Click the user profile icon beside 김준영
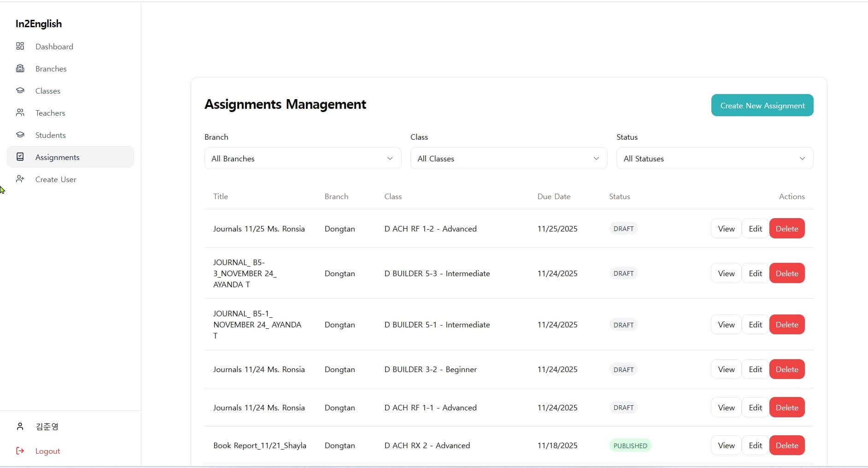 pos(20,427)
